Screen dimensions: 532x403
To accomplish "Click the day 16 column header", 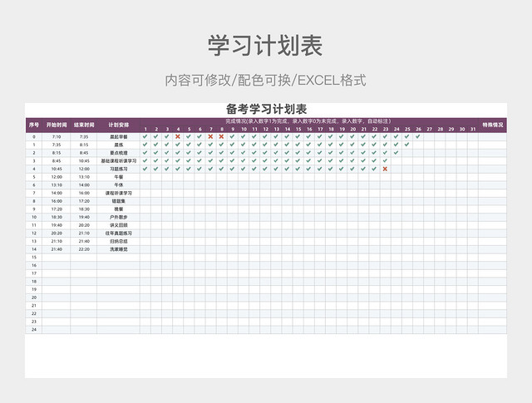I will pos(309,129).
